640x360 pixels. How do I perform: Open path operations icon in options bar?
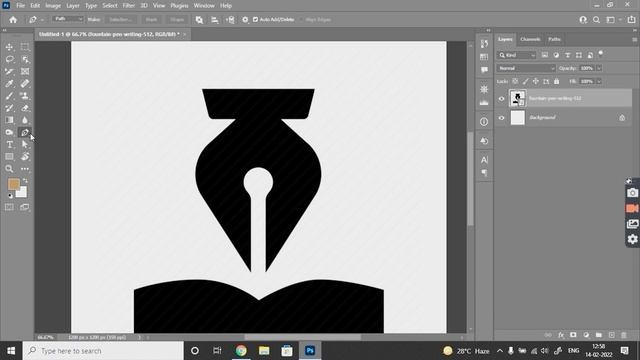pos(199,20)
